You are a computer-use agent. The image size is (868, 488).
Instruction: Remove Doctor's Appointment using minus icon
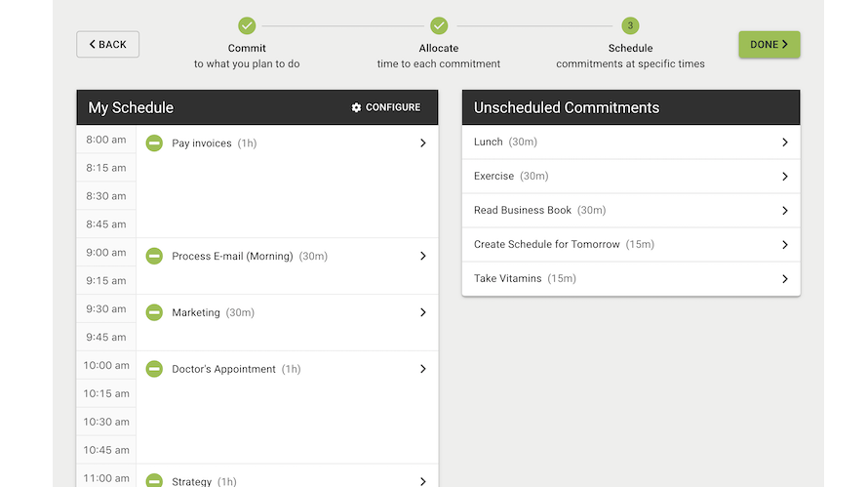click(x=154, y=369)
